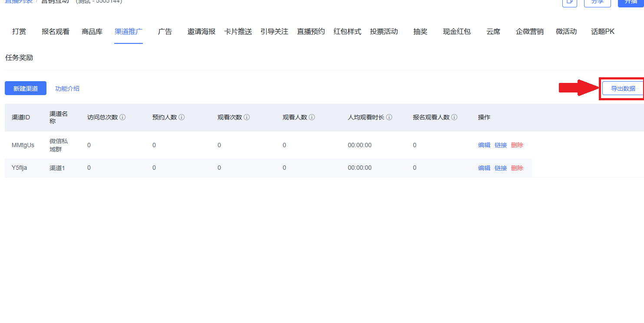
Task: Click the info icon beside 报名观看人数
Action: [454, 117]
